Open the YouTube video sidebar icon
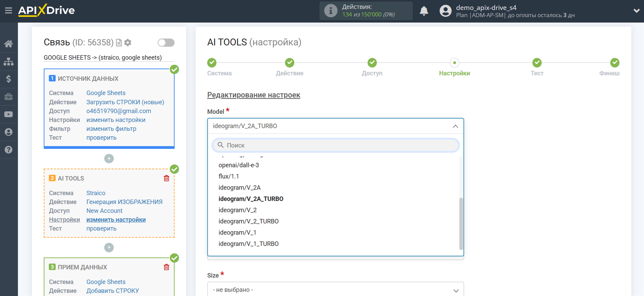 coord(8,114)
